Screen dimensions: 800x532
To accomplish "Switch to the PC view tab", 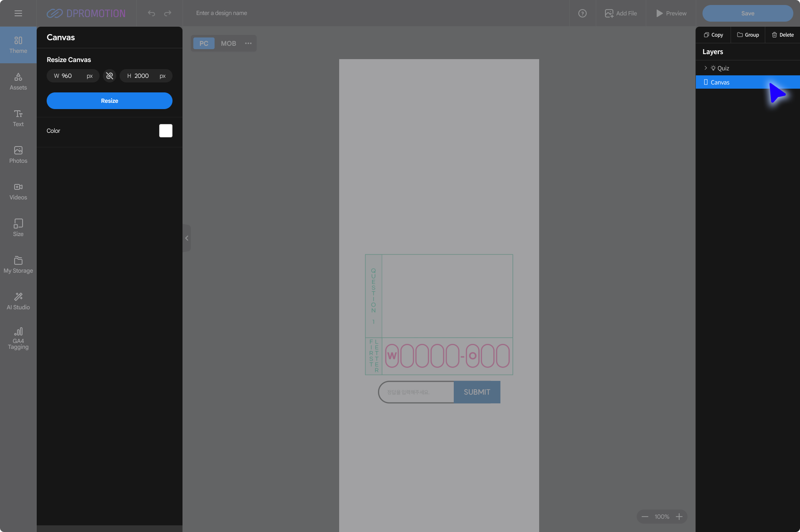I will [204, 43].
